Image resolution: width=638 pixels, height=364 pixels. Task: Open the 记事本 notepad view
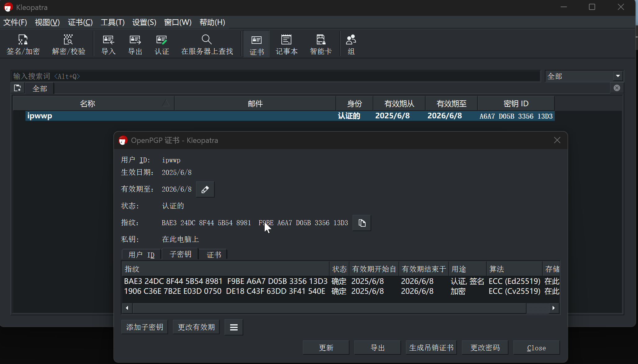(286, 44)
